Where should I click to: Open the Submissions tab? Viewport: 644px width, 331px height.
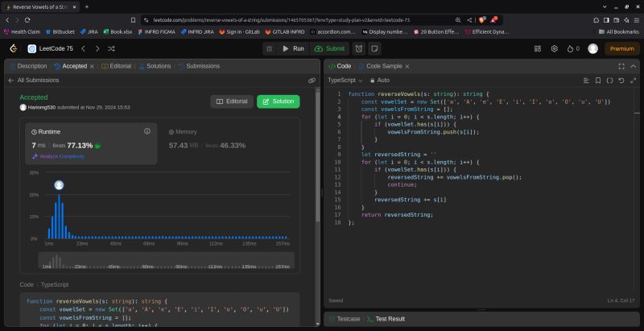tap(199, 66)
